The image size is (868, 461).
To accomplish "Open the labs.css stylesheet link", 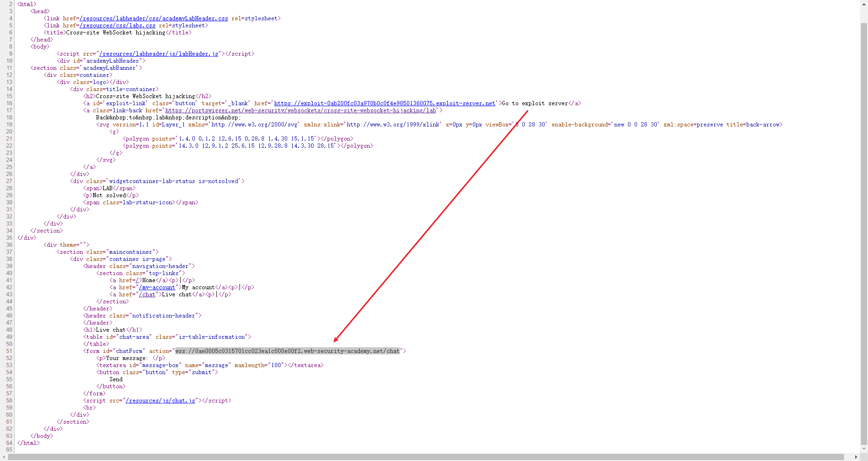I will (x=117, y=25).
